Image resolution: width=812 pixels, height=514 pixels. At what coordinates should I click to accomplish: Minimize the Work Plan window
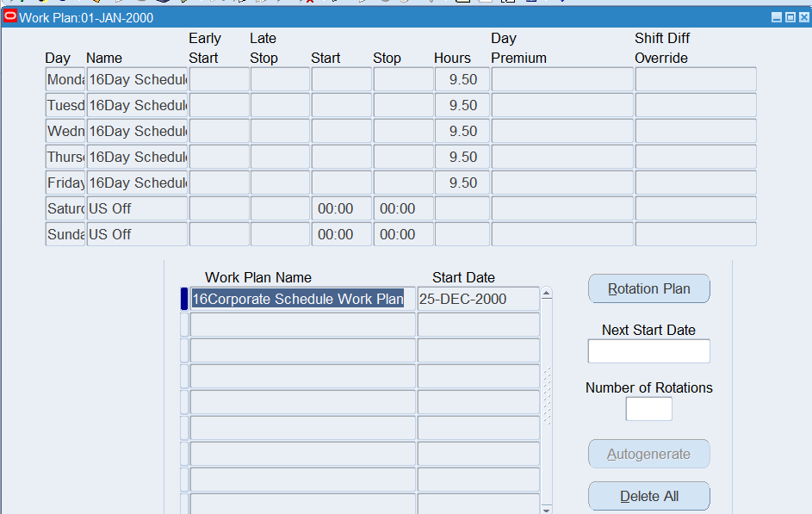[777, 17]
